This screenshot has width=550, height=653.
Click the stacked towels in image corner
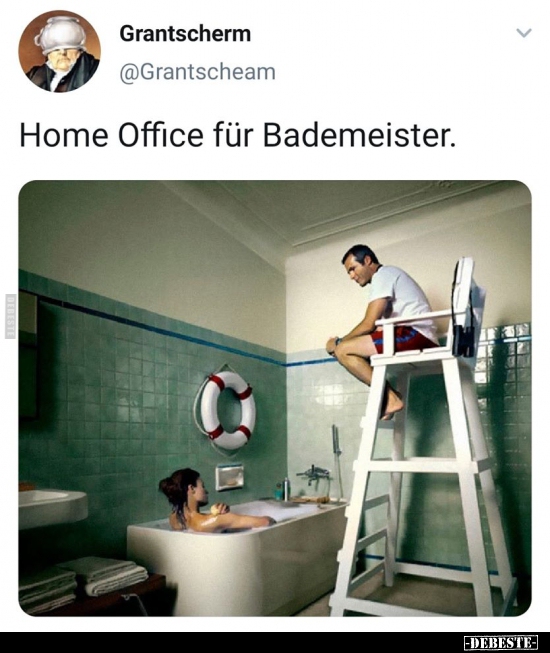pos(82,581)
